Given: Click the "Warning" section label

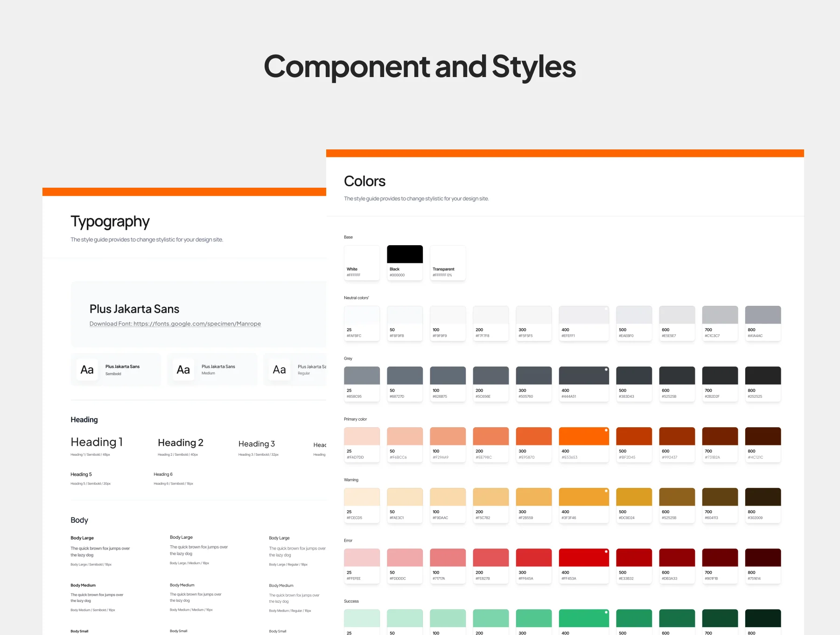Looking at the screenshot, I should [351, 480].
